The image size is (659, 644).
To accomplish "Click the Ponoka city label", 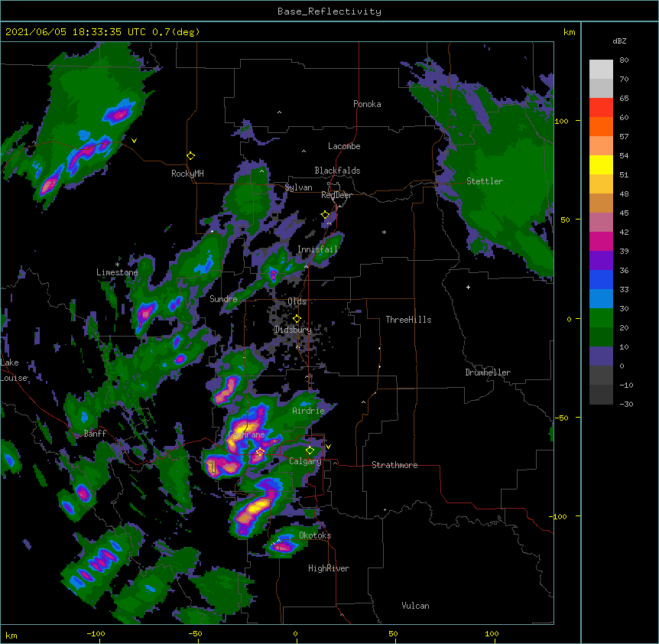I will 367,104.
